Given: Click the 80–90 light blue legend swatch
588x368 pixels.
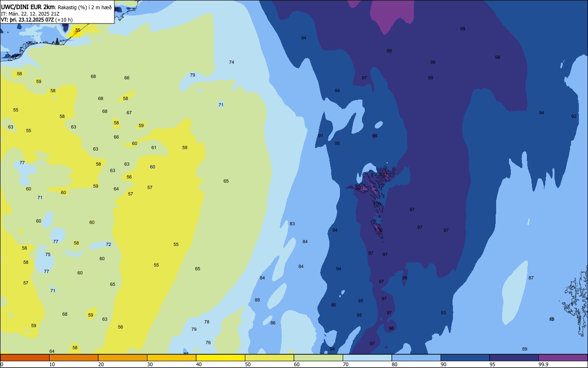Looking at the screenshot, I should pos(416,357).
